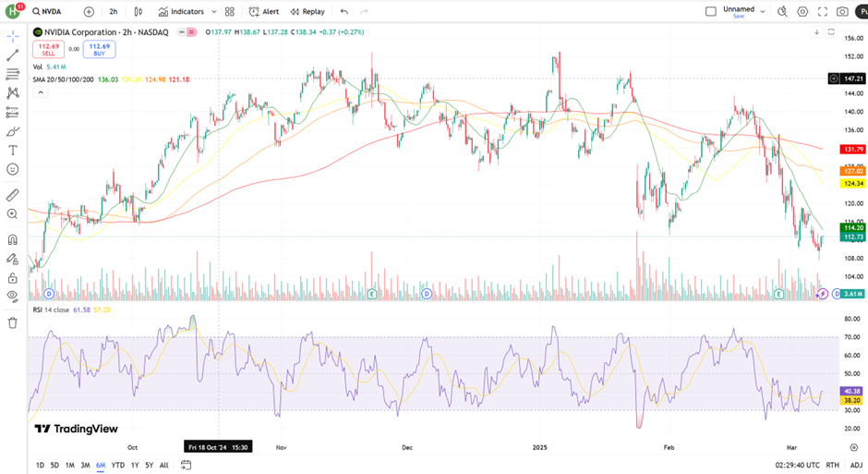This screenshot has height=474, width=868.
Task: Move pane down with the arrow button
Action: [x=816, y=32]
